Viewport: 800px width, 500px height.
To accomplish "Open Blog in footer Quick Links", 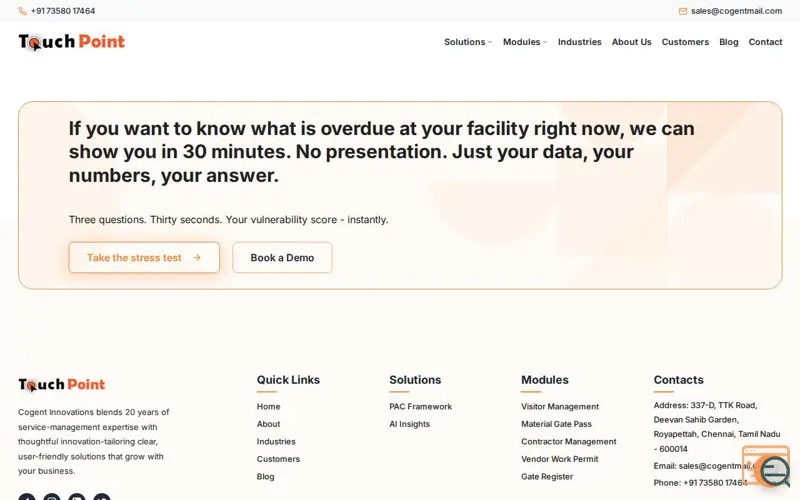I will pos(265,477).
